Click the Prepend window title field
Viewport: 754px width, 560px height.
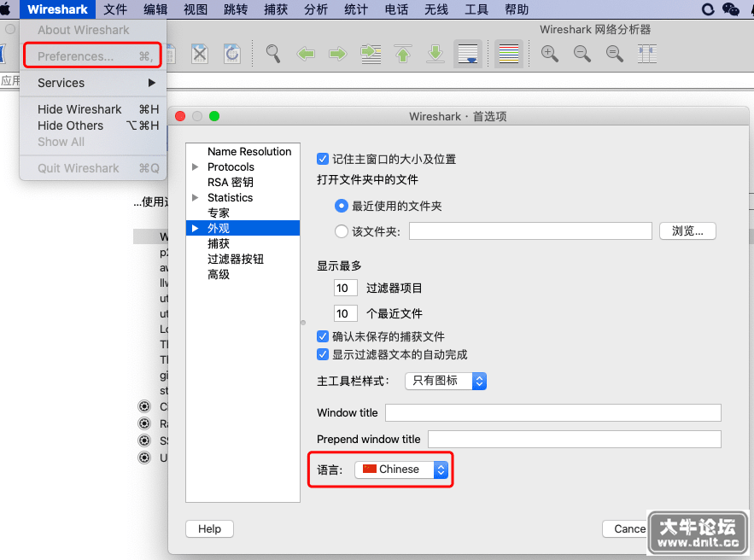click(x=575, y=440)
